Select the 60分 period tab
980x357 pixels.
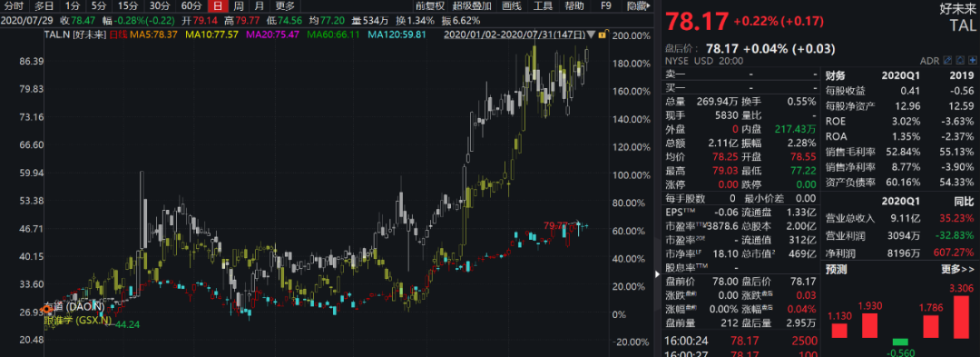point(191,6)
